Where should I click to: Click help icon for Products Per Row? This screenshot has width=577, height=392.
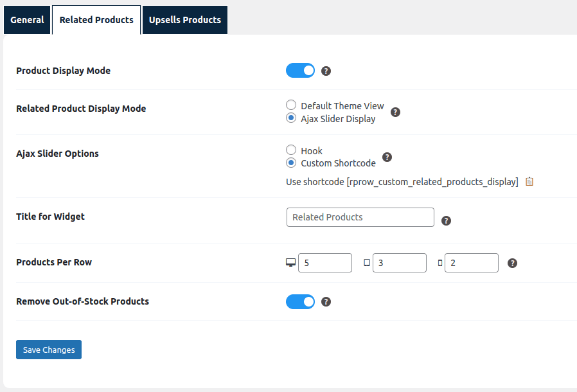point(512,263)
